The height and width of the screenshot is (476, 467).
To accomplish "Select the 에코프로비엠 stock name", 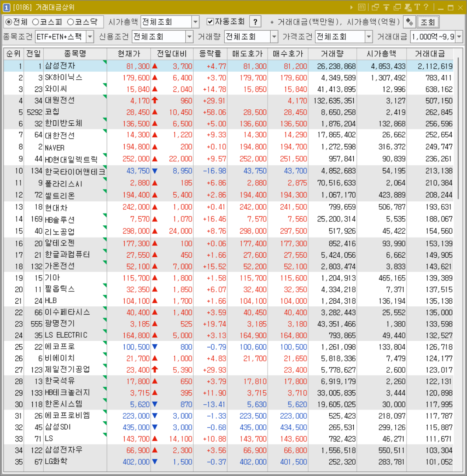I will tap(67, 416).
